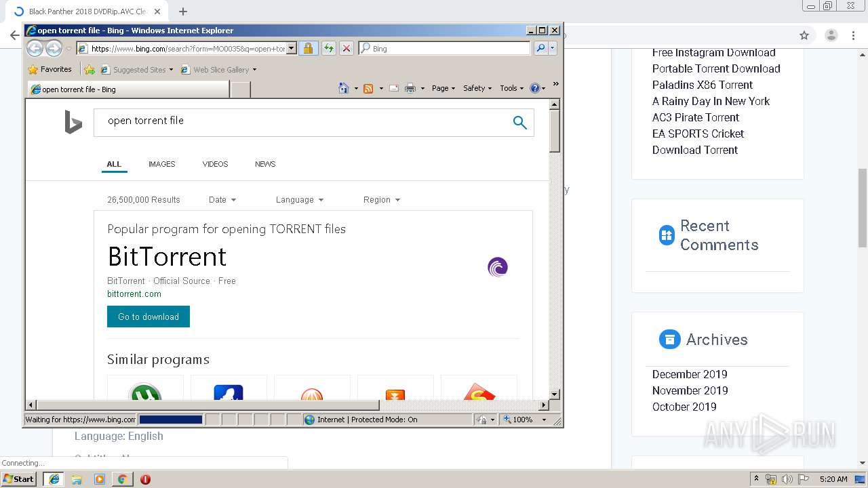The width and height of the screenshot is (868, 488).
Task: Click the Bing search magnifier on the page
Action: (520, 123)
